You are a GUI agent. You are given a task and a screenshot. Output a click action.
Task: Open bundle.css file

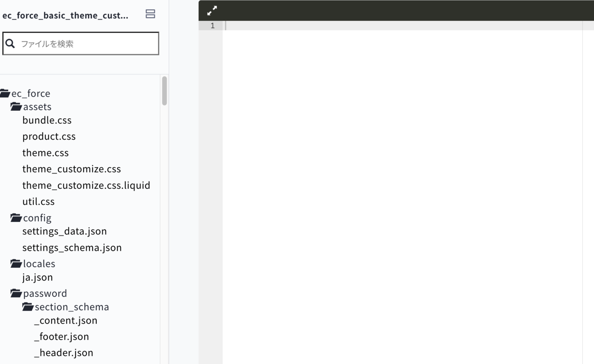tap(47, 120)
